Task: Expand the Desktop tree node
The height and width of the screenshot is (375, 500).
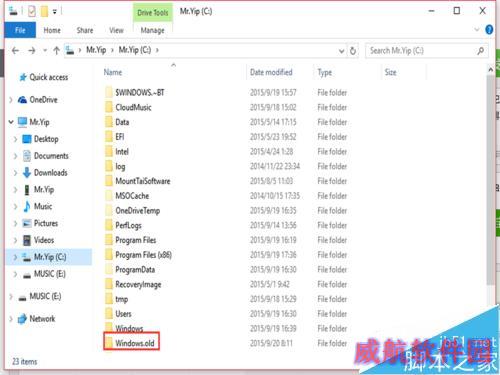Action: [x=15, y=139]
